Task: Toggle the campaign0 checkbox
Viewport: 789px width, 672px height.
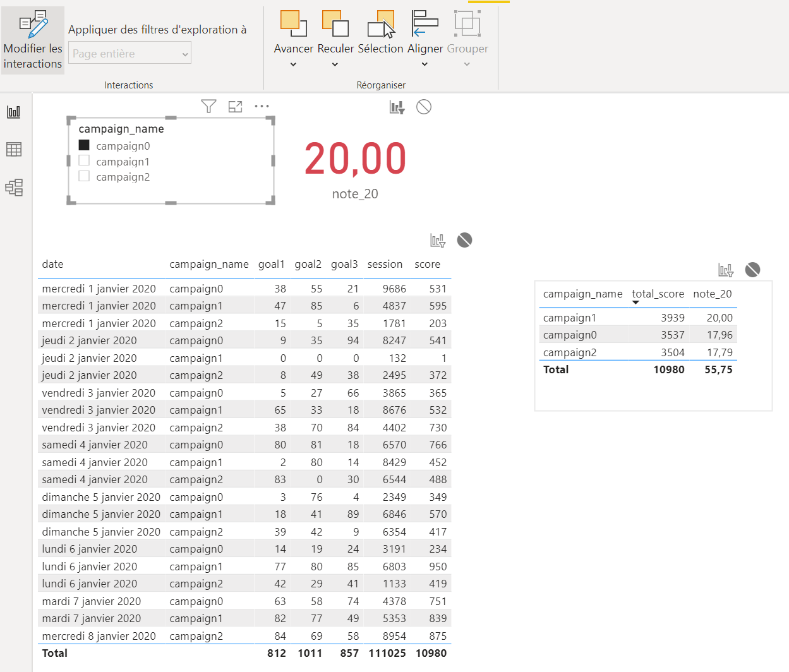Action: [x=84, y=145]
